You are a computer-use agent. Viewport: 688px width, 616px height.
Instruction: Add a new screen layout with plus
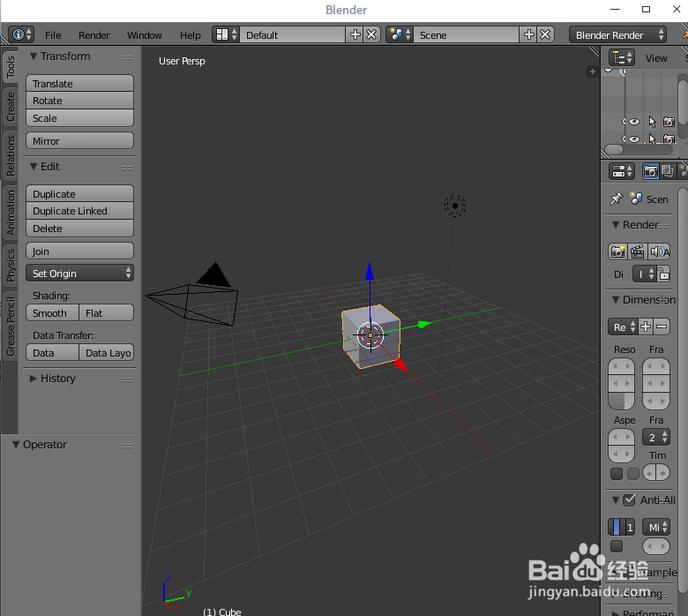[355, 34]
